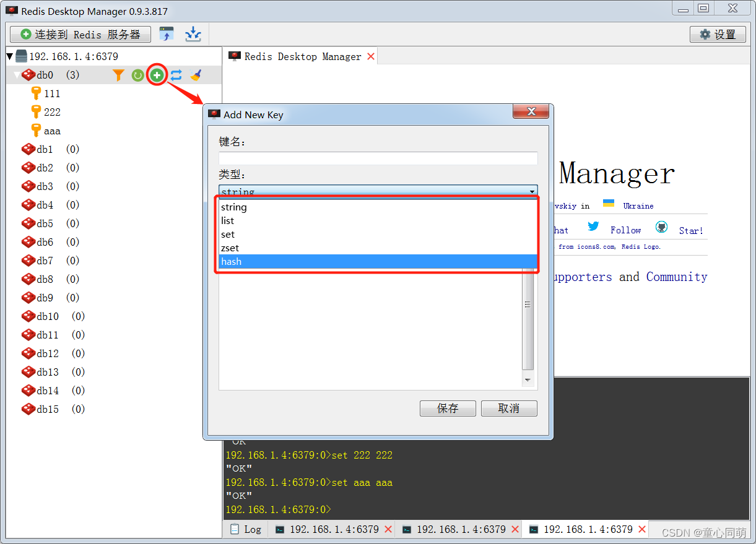756x544 pixels.
Task: Collapse the db0 database node
Action: click(17, 76)
